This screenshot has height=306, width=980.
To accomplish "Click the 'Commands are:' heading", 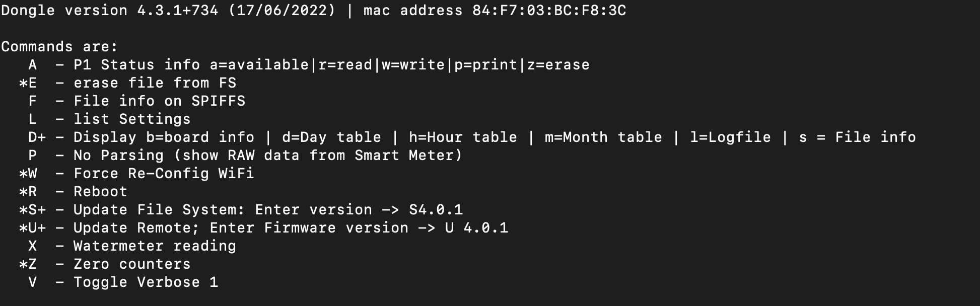I will coord(59,47).
